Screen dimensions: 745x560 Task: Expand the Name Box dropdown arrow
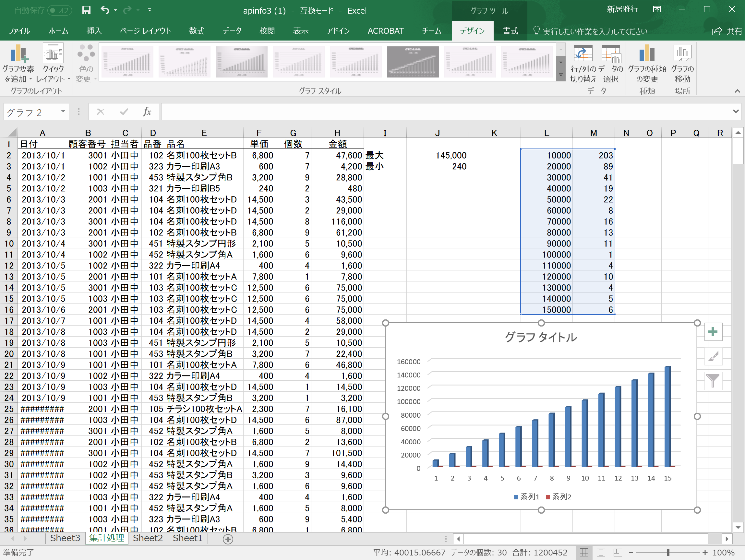click(x=63, y=112)
